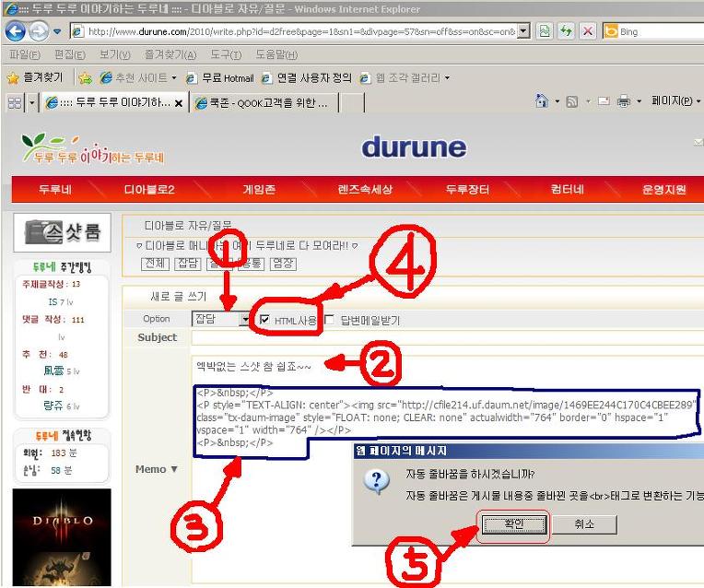Select the 염장 category filter
The height and width of the screenshot is (588, 704).
point(283,264)
